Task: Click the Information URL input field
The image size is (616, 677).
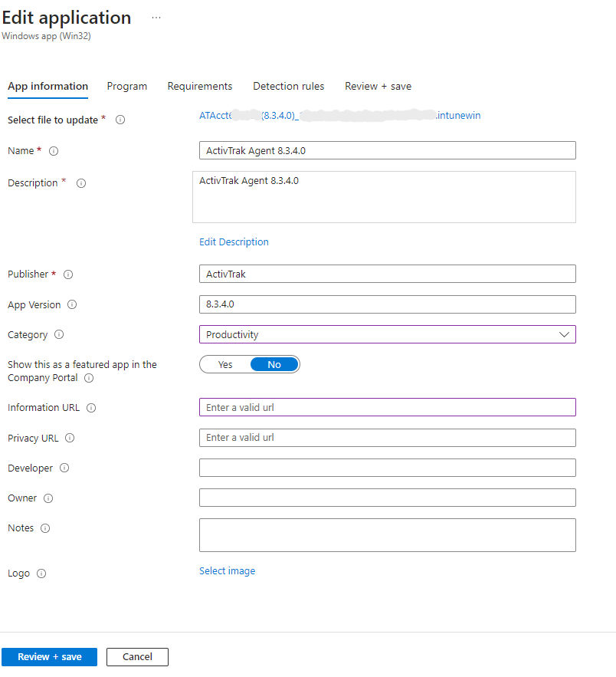Action: coord(388,408)
